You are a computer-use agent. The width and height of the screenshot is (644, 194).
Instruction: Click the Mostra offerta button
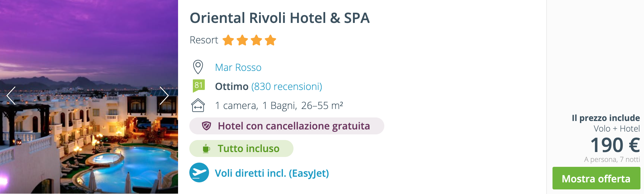pyautogui.click(x=596, y=178)
